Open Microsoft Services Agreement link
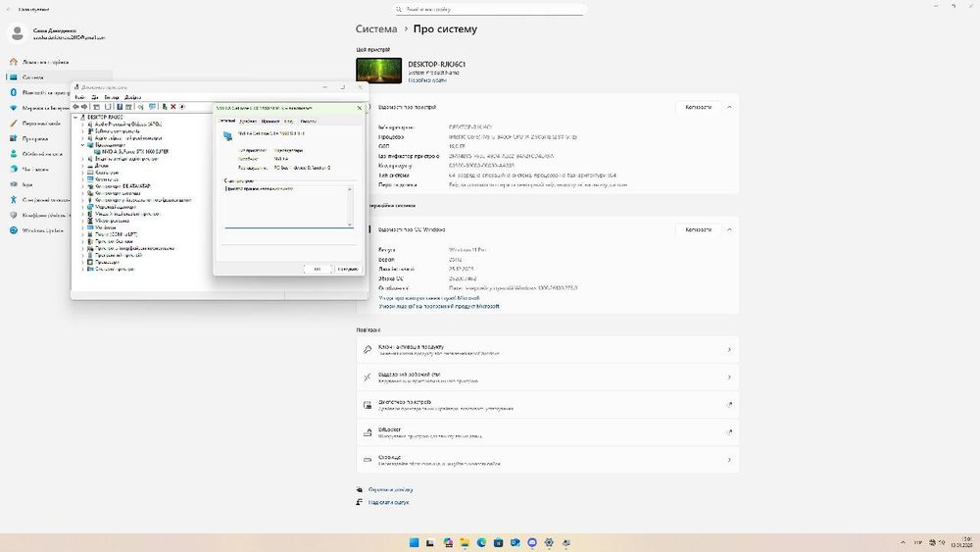Viewport: 980px width, 552px height. pyautogui.click(x=429, y=298)
